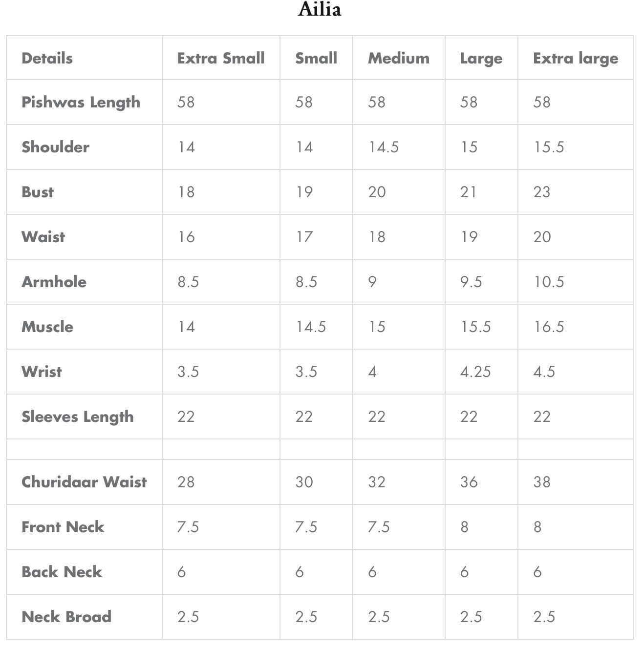This screenshot has height=647, width=644.
Task: Select the Front Neck row label
Action: click(63, 527)
